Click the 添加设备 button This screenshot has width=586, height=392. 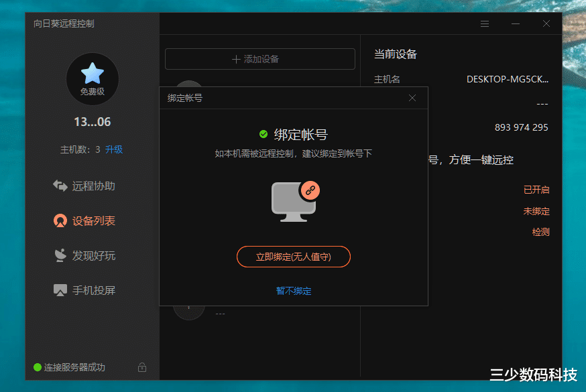pyautogui.click(x=260, y=59)
